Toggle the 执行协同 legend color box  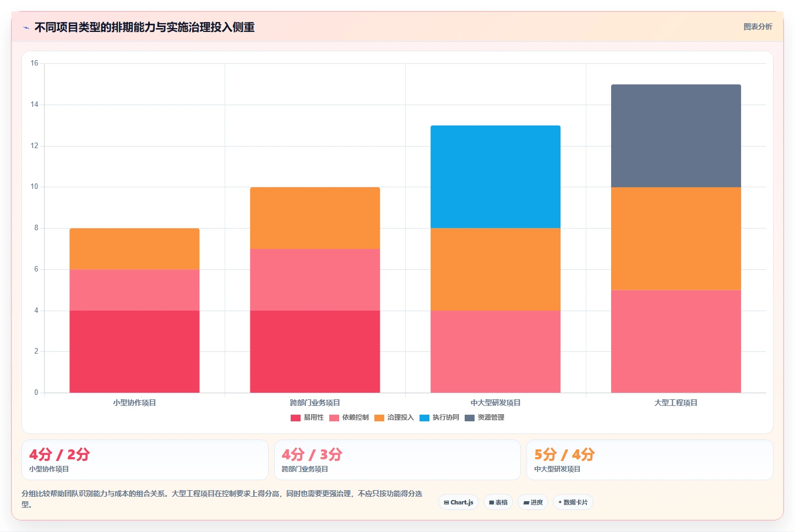coord(424,418)
